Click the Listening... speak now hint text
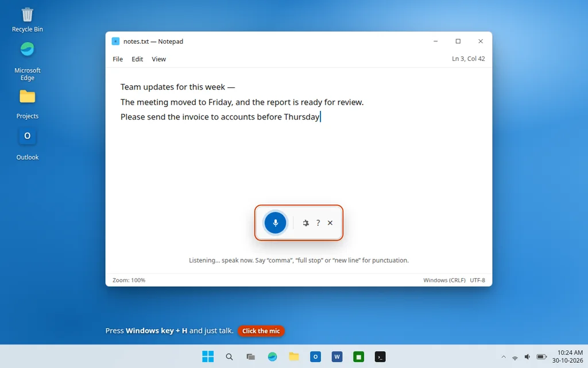Screen dimensions: 588x368 pos(299,260)
